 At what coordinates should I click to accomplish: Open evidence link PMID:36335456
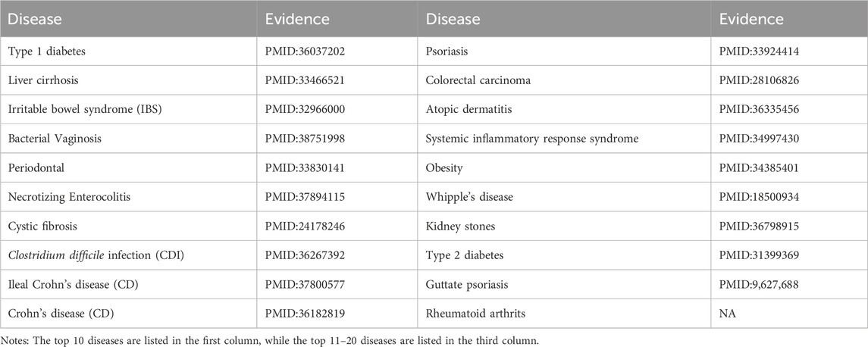(760, 110)
